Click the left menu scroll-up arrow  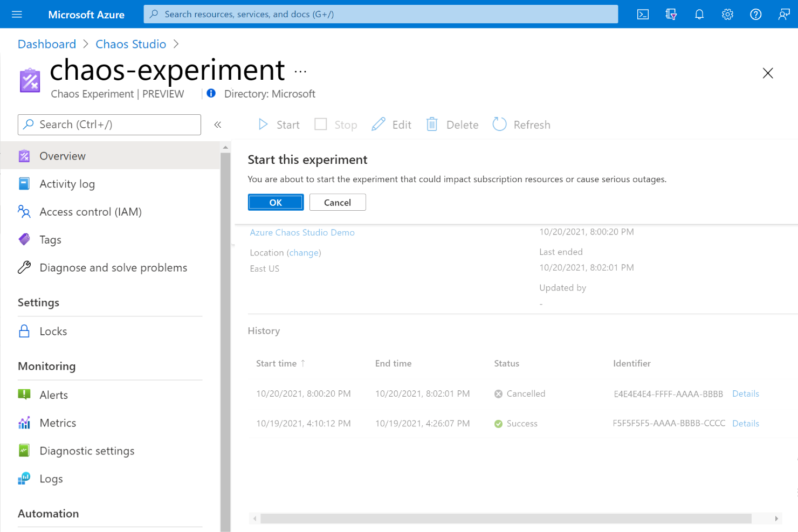(225, 147)
